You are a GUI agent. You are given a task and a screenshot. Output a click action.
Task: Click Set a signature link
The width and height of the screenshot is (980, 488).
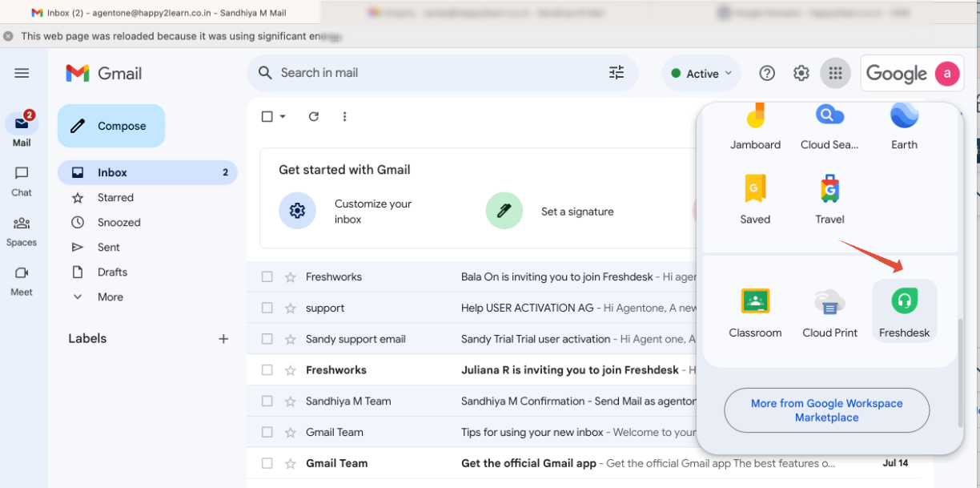pos(577,212)
